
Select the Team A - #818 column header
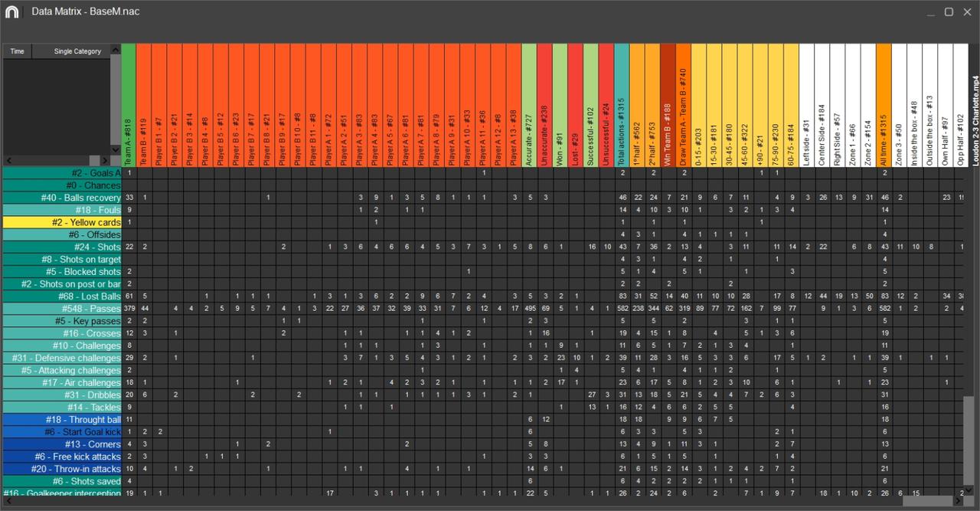[129, 105]
